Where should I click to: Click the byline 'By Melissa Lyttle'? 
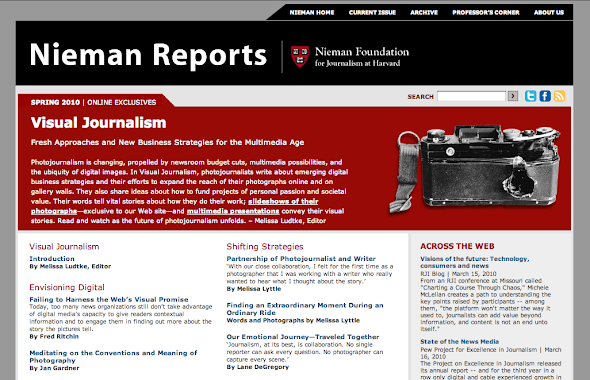(254, 289)
